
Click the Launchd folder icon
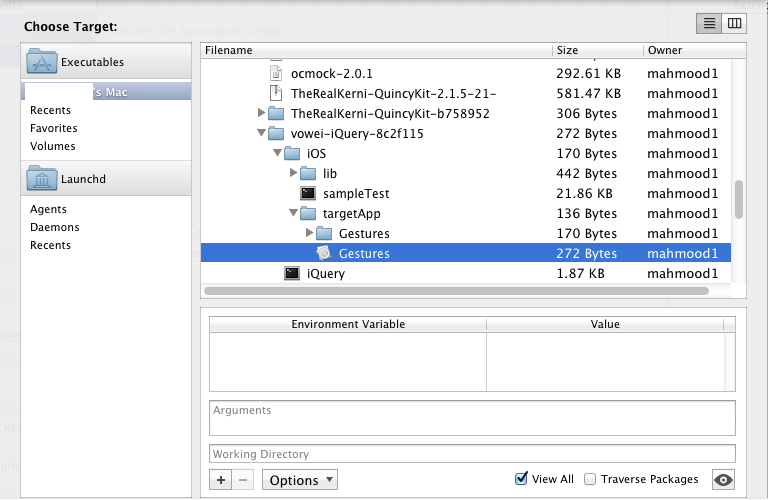click(42, 178)
